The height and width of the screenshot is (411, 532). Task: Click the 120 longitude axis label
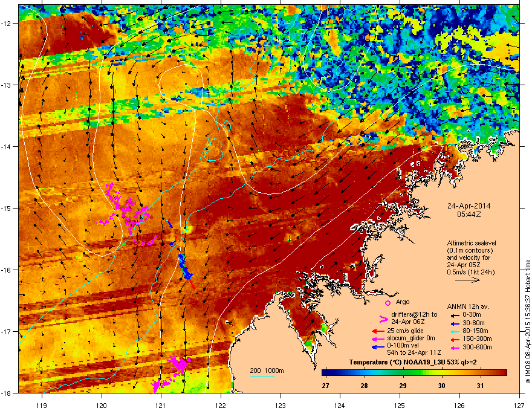pyautogui.click(x=102, y=405)
